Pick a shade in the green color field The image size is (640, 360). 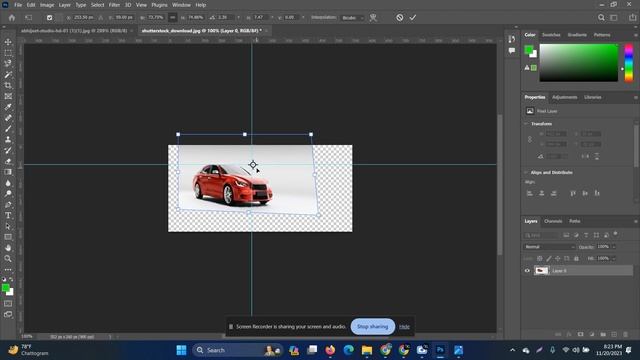click(x=579, y=62)
